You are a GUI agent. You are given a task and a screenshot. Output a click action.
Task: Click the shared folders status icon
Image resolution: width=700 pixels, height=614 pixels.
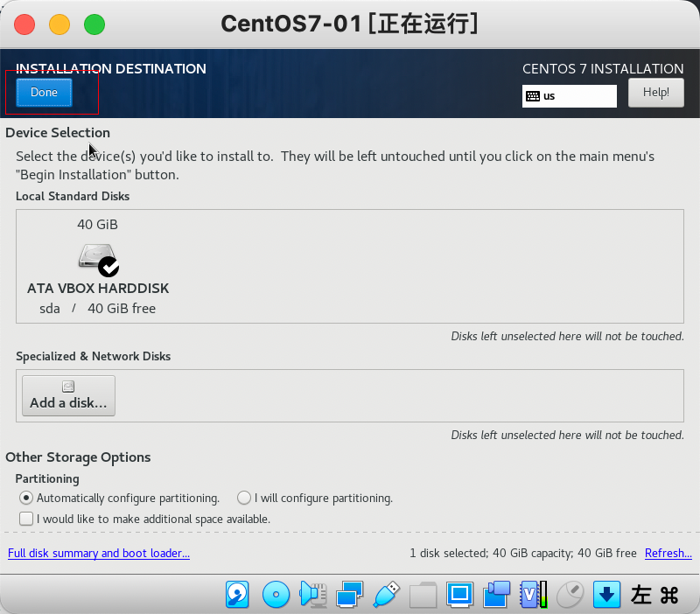pyautogui.click(x=423, y=595)
